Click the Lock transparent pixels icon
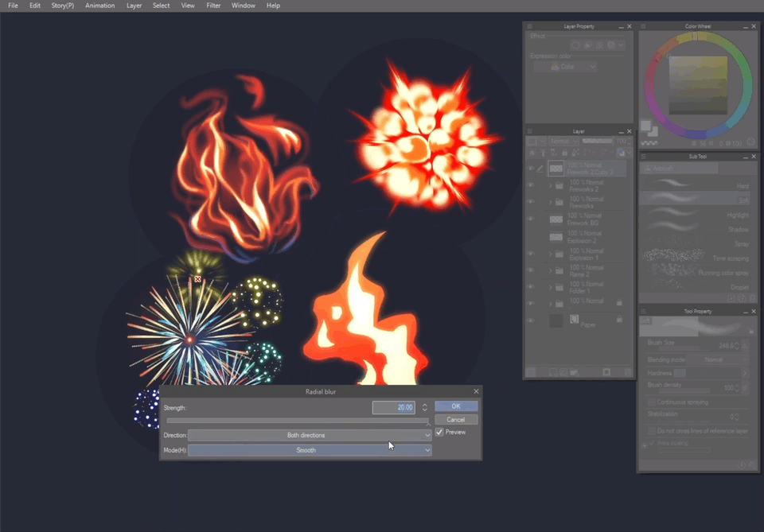This screenshot has width=764, height=532. 575,153
